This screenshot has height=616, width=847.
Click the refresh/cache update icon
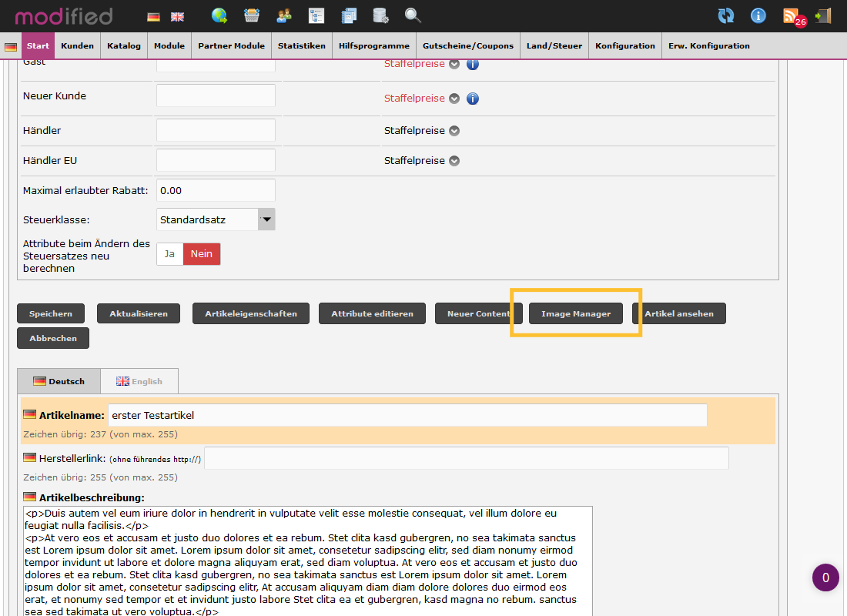tap(726, 15)
